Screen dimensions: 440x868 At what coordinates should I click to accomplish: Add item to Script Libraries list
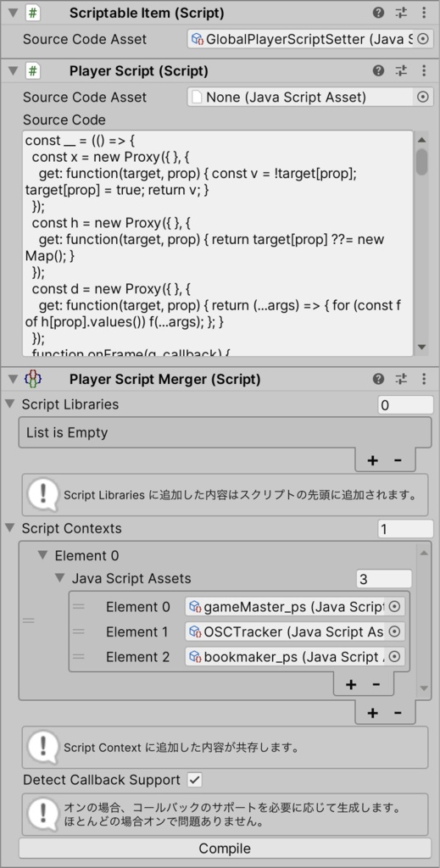click(372, 460)
